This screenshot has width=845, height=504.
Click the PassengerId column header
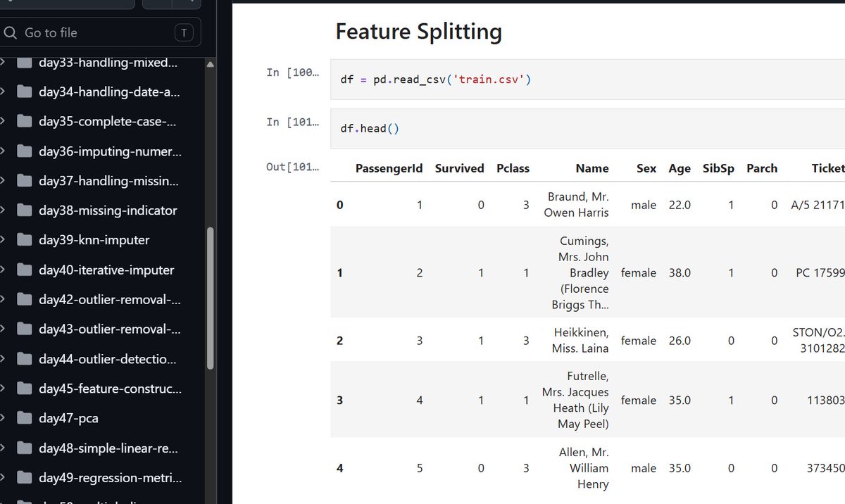(x=389, y=168)
